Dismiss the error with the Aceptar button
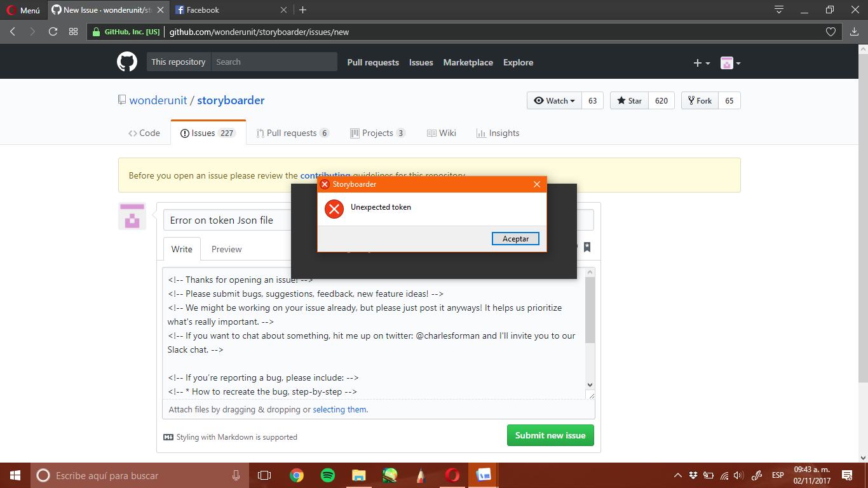Image resolution: width=868 pixels, height=488 pixels. click(515, 238)
